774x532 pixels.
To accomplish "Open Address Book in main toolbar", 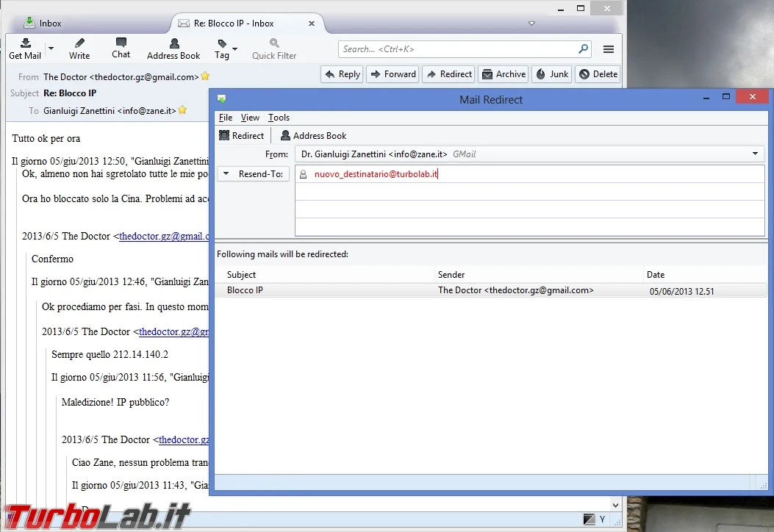I will [173, 48].
